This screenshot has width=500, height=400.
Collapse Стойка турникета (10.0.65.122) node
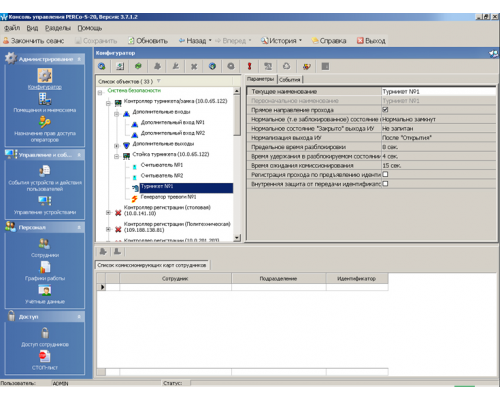coord(116,156)
